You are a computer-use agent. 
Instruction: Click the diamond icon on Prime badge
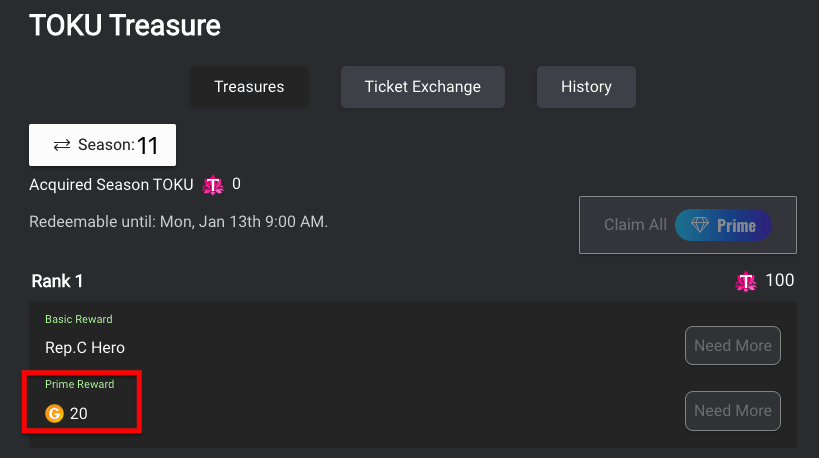pos(700,225)
